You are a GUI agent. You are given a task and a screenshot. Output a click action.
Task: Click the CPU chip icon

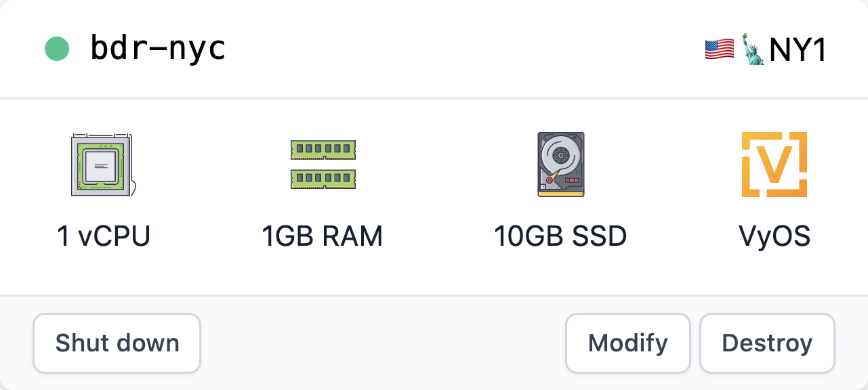(102, 165)
